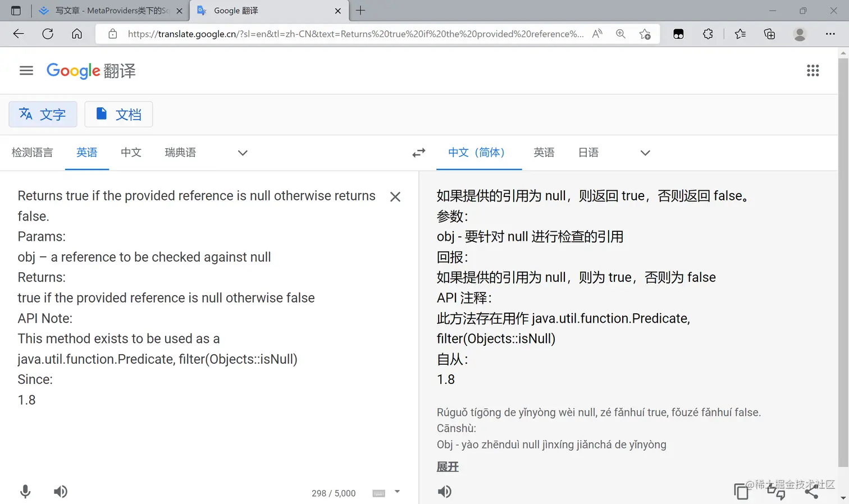This screenshot has height=504, width=849.
Task: Rate this translation
Action: 776,492
